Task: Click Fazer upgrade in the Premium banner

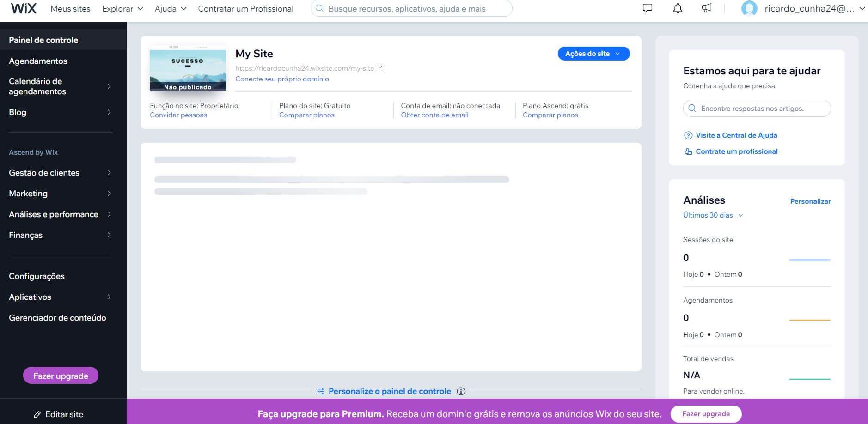Action: (706, 414)
